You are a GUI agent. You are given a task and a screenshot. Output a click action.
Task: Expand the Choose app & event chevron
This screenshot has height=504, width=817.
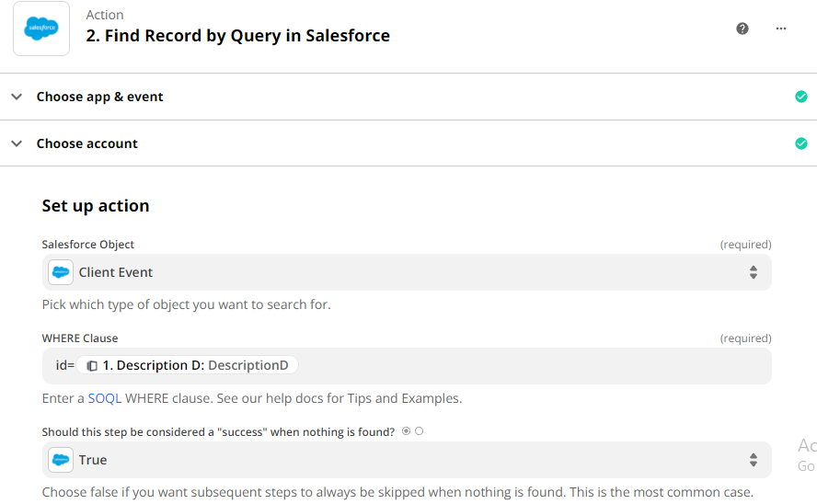(17, 97)
